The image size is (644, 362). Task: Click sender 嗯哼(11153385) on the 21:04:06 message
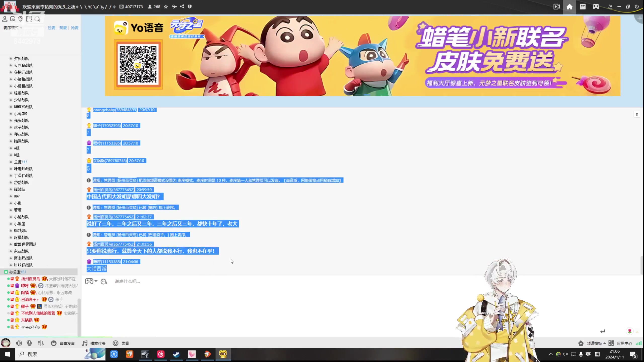coord(107,262)
